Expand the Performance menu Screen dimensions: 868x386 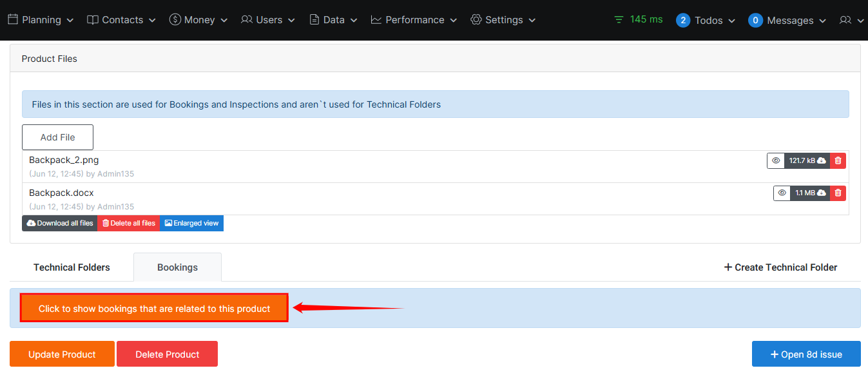coord(414,20)
